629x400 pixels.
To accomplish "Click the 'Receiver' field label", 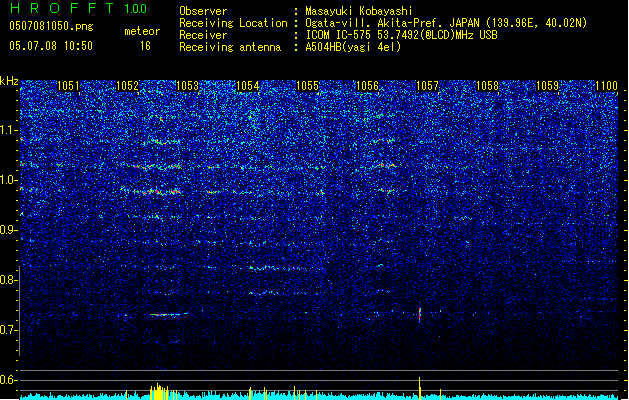I will tap(203, 35).
